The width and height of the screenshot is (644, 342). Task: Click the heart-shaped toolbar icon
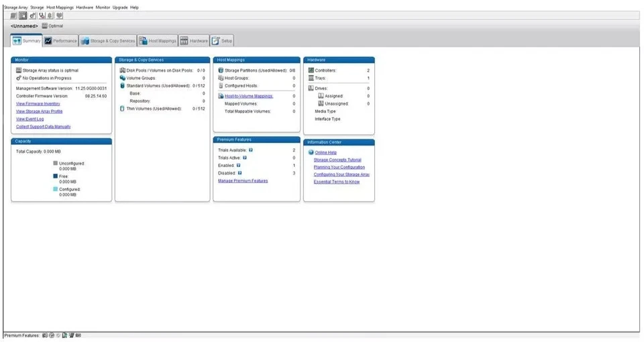point(60,15)
